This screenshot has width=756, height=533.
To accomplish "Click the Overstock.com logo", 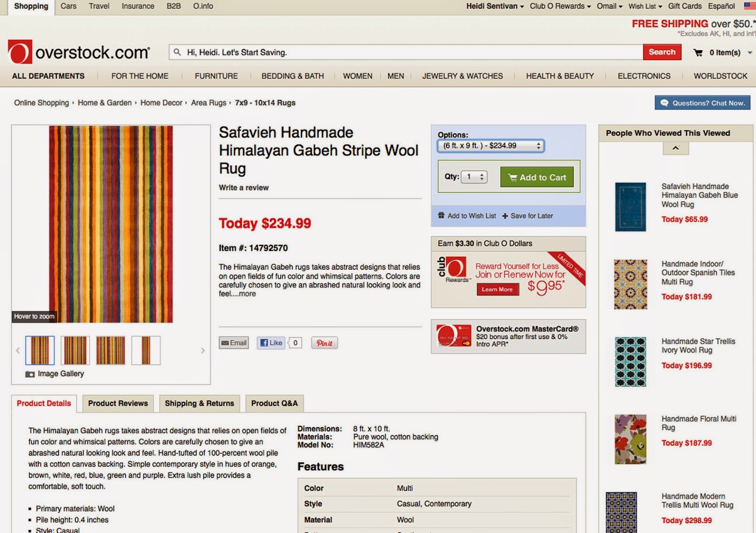I will pyautogui.click(x=79, y=52).
